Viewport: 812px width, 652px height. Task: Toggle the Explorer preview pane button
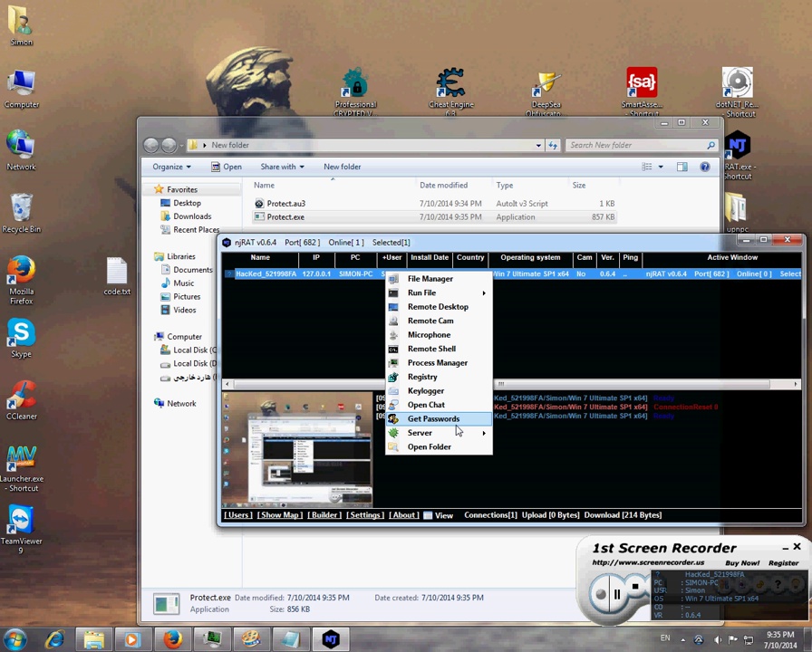click(681, 167)
